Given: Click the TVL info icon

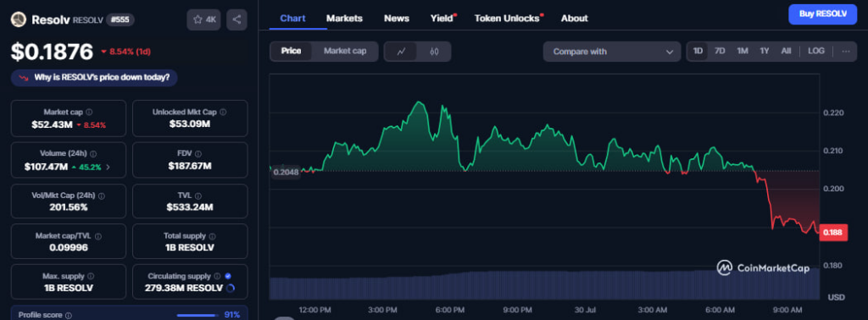Looking at the screenshot, I should 198,196.
